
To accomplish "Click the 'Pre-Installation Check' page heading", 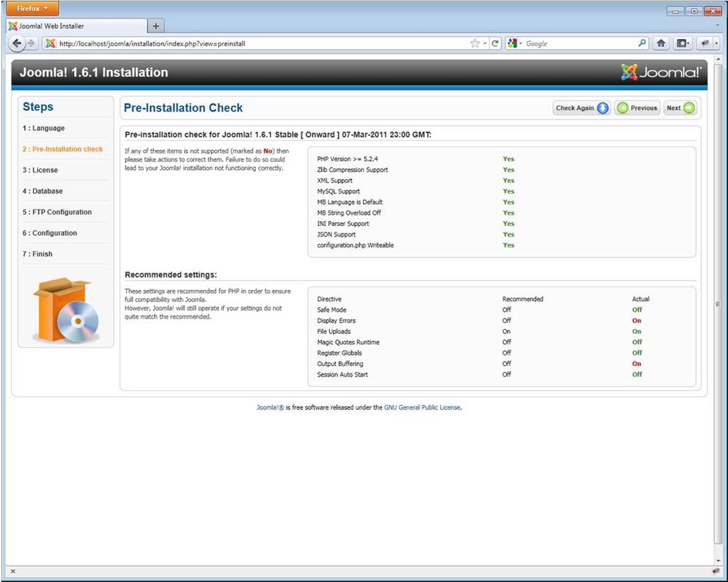I will pos(183,108).
